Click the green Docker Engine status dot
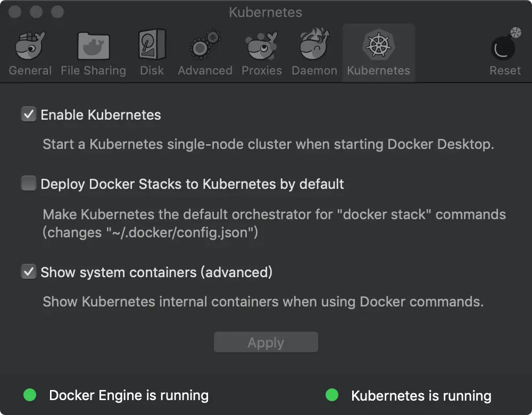 pyautogui.click(x=30, y=395)
